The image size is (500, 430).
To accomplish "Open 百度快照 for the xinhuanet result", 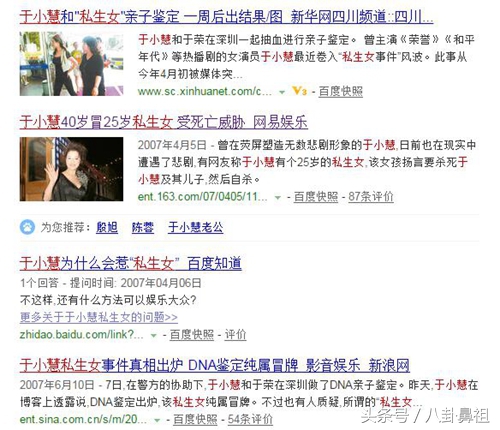I will point(341,91).
